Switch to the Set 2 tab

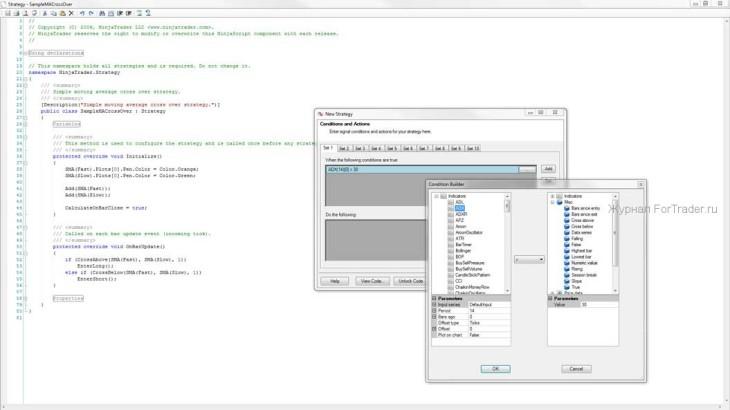point(344,148)
